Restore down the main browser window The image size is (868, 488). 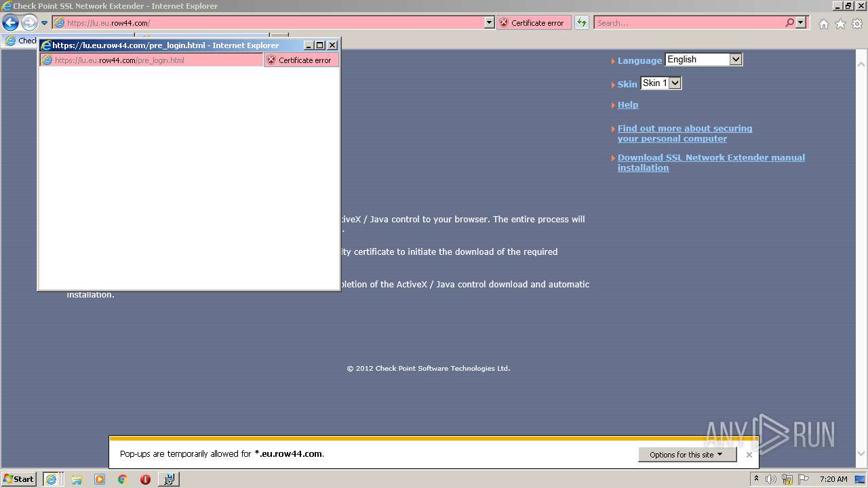point(848,5)
